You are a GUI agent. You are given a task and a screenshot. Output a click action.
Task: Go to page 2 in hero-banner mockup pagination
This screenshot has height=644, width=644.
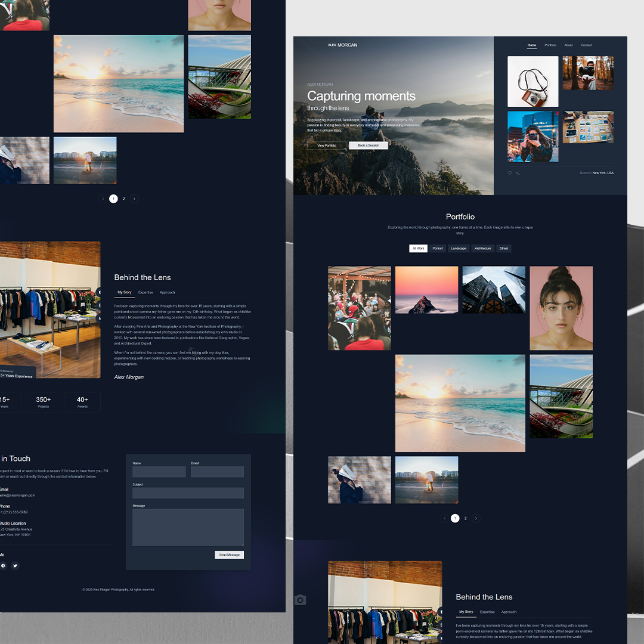pos(465,518)
